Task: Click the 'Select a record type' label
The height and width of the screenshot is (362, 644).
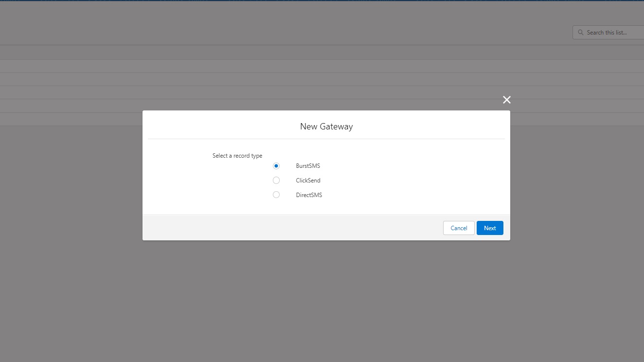Action: click(x=237, y=156)
